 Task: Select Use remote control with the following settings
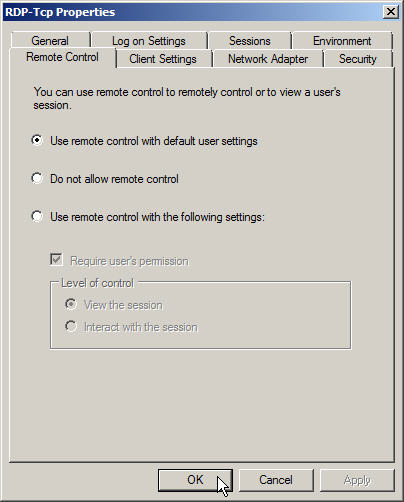pyautogui.click(x=148, y=217)
